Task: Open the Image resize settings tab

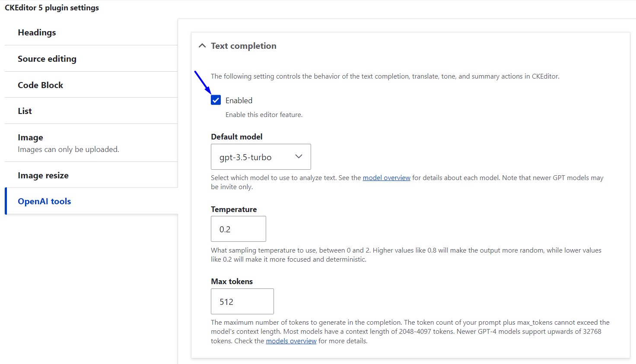Action: click(91, 175)
